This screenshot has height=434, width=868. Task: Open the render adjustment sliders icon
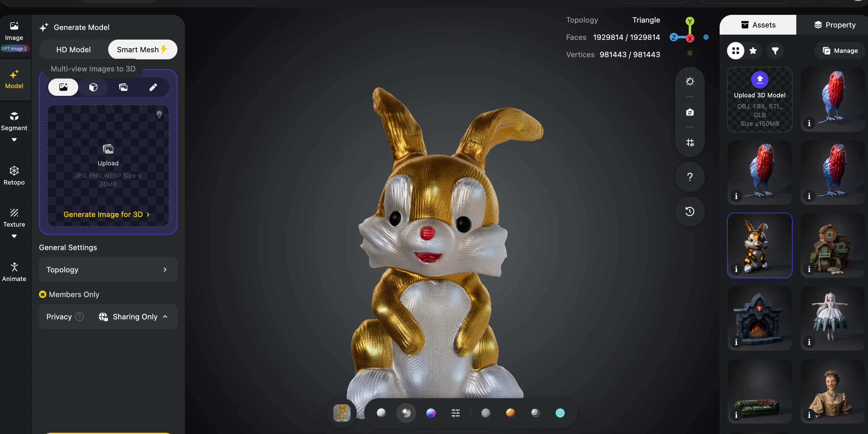(455, 413)
